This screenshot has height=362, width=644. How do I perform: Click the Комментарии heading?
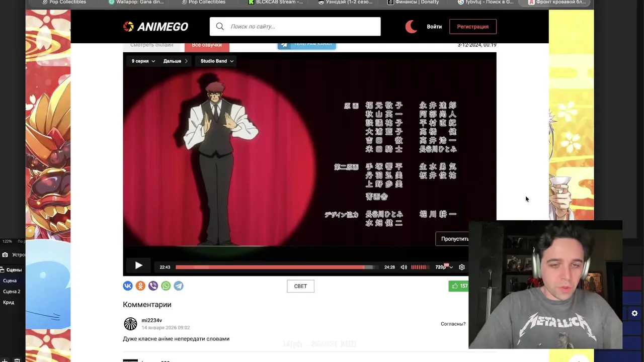coord(147,305)
